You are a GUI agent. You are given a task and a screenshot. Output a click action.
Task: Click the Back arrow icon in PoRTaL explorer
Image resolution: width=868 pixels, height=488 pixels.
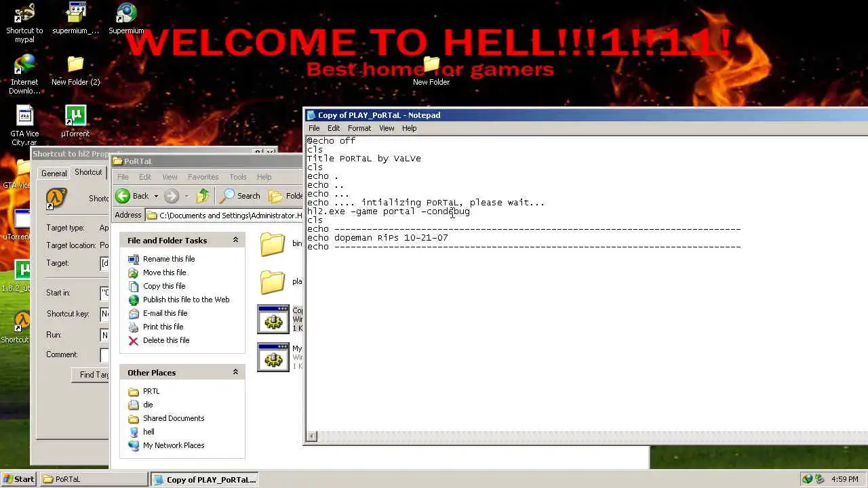tap(122, 196)
